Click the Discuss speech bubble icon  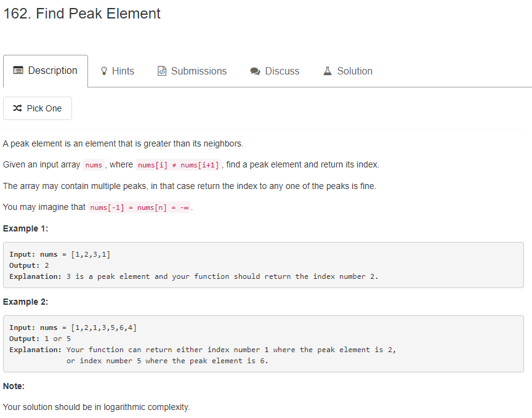pos(256,71)
